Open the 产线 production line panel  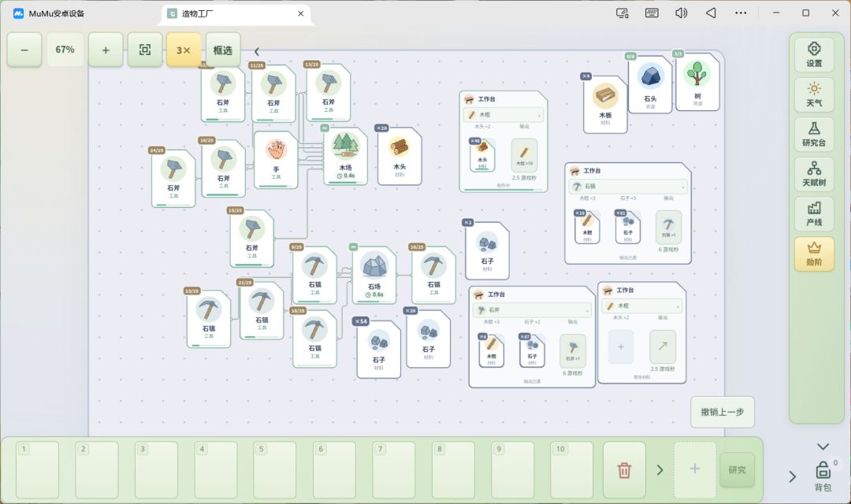click(x=813, y=213)
